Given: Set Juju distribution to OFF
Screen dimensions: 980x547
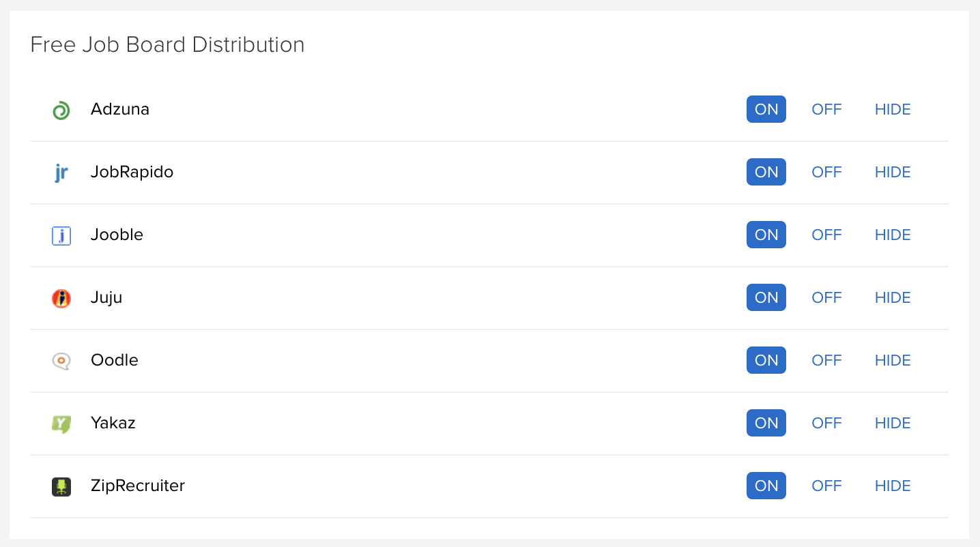Looking at the screenshot, I should (x=826, y=297).
